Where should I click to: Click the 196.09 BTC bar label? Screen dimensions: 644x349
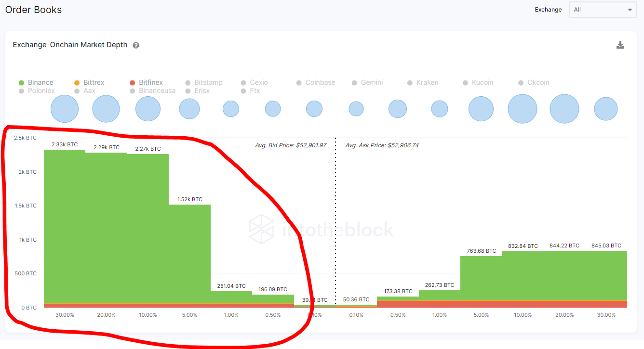pyautogui.click(x=273, y=289)
